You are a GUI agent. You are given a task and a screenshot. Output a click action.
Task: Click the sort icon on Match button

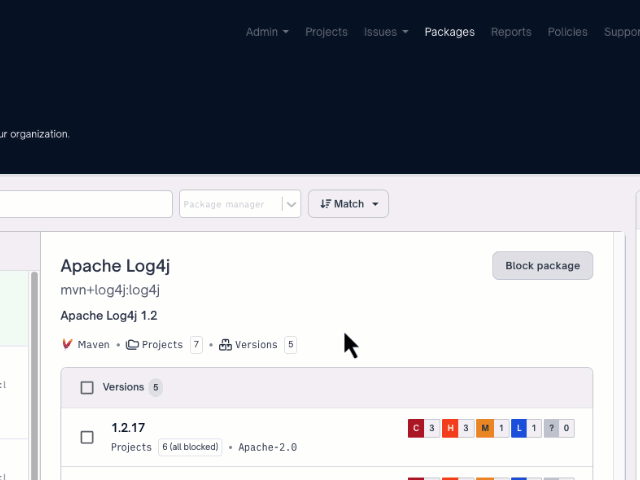point(325,204)
